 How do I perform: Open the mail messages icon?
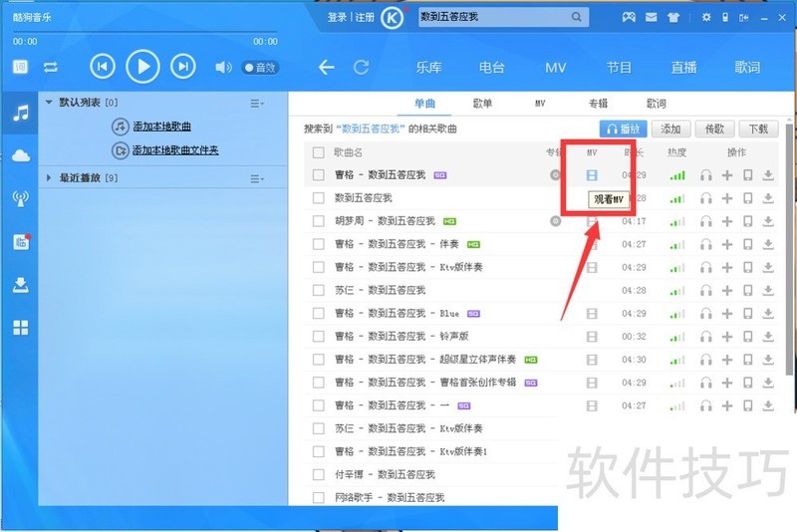tap(652, 17)
